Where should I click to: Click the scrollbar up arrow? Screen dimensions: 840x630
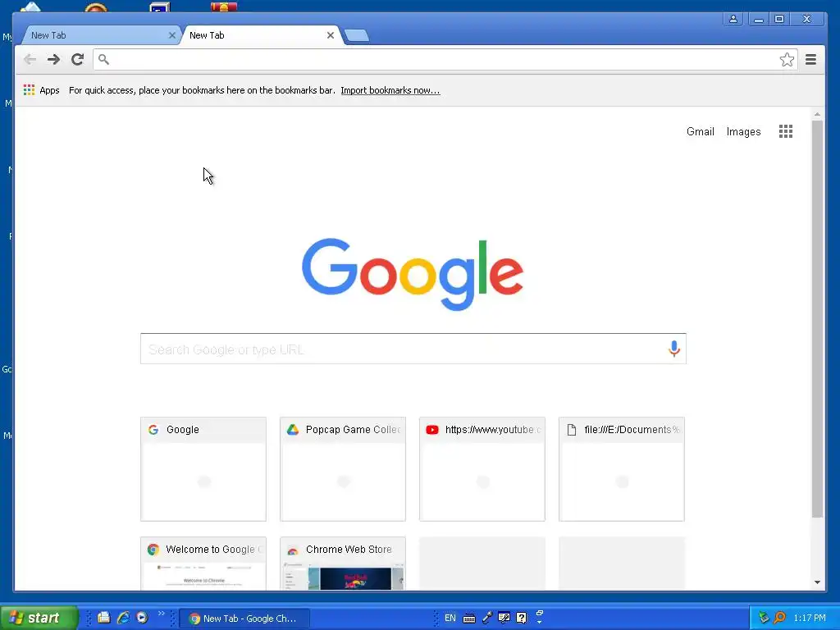coord(817,114)
